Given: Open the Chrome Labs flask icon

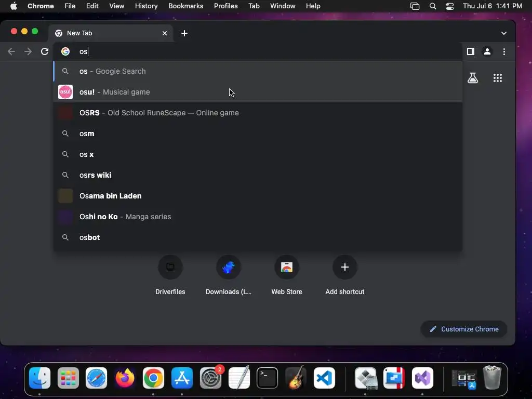Looking at the screenshot, I should point(473,78).
